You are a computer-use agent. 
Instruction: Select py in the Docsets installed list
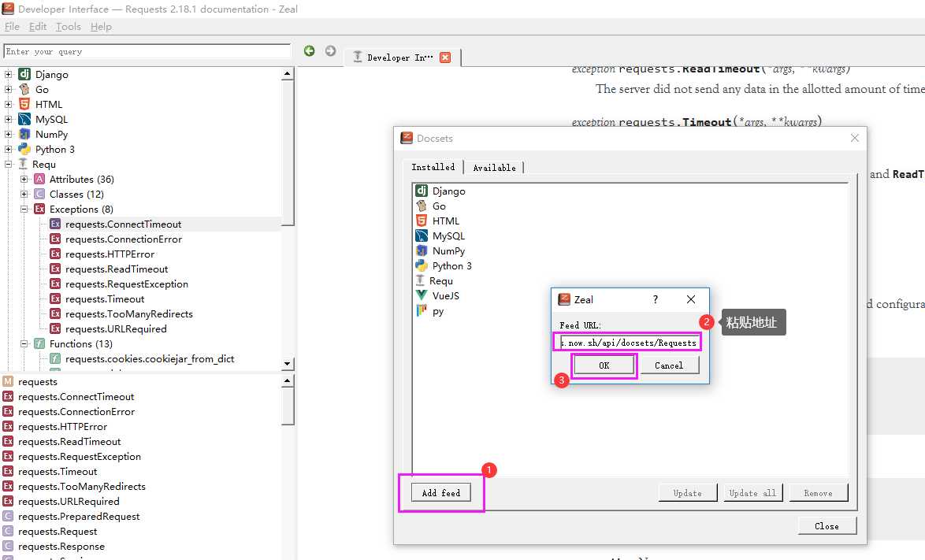(430, 310)
